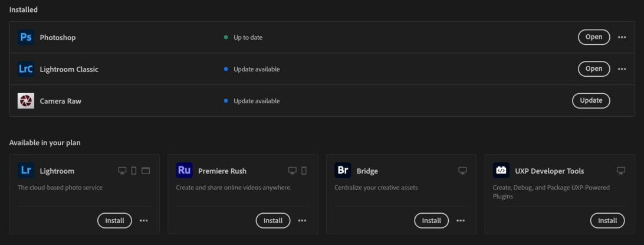Click the desktop platform icon on Bridge card
Screen dimensions: 644x245
tap(462, 171)
